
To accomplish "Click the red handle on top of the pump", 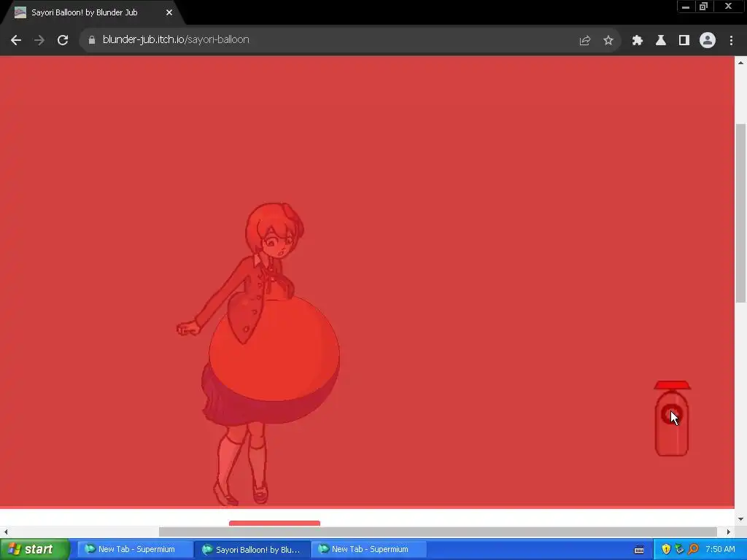I will tap(672, 385).
